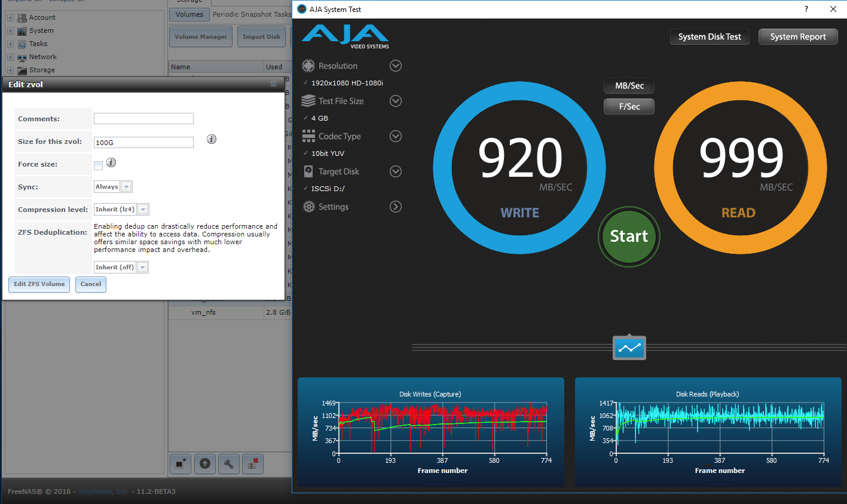Click the AJA Video Systems logo
Screen dimensions: 847x504
click(345, 36)
